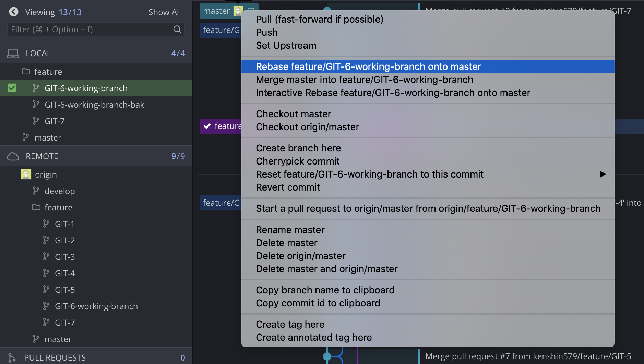The width and height of the screenshot is (644, 364).
Task: Click the search magnifier icon in filter box
Action: pos(177,29)
